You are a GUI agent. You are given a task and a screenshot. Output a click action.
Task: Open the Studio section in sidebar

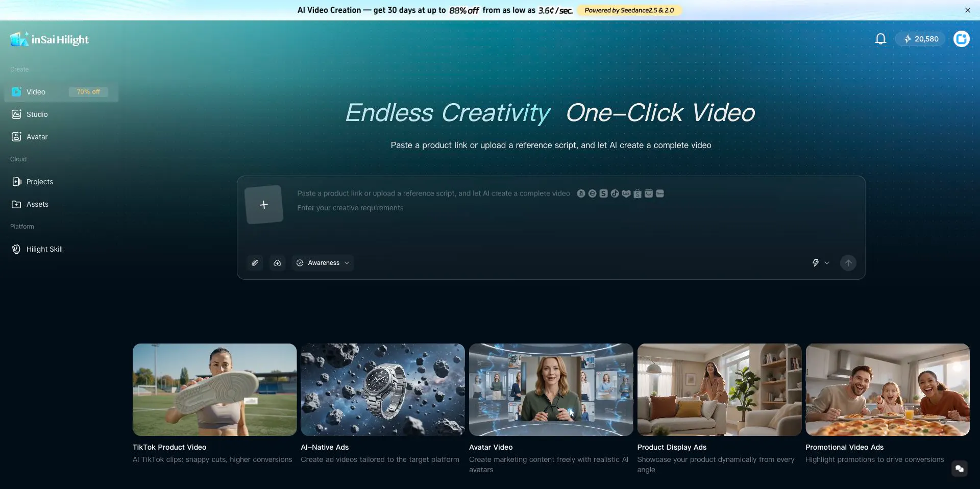pos(61,114)
